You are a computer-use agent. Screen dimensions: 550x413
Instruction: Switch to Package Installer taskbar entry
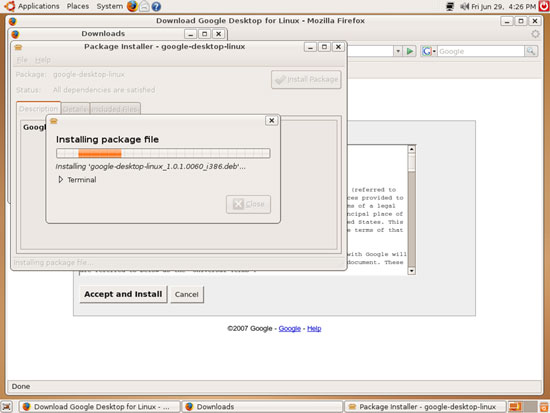click(425, 407)
